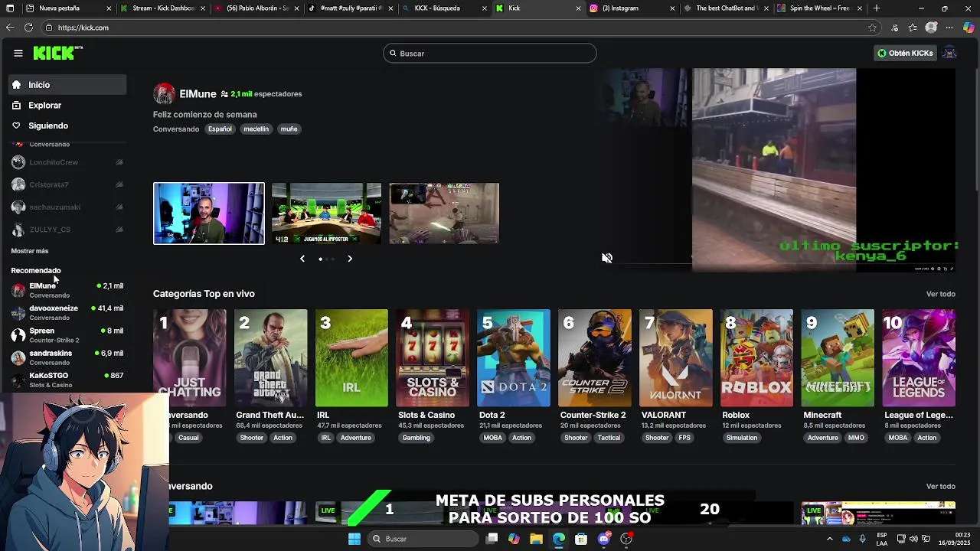
Task: Open recommended channel ElMune
Action: click(67, 290)
